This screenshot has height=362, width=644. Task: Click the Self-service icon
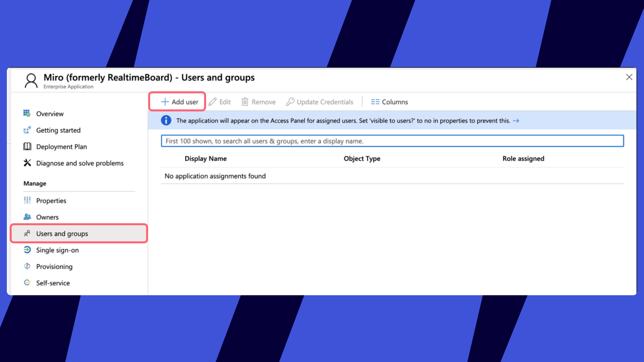(x=27, y=283)
